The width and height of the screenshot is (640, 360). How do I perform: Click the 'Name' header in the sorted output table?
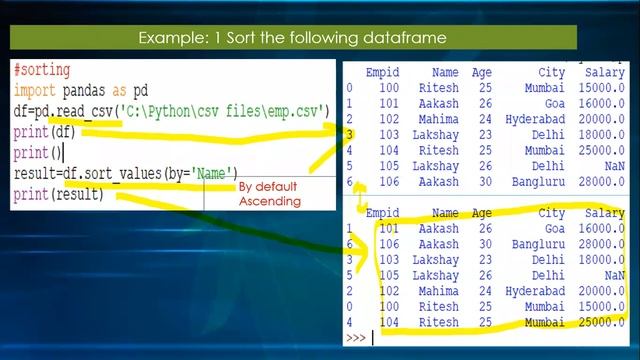pyautogui.click(x=445, y=213)
